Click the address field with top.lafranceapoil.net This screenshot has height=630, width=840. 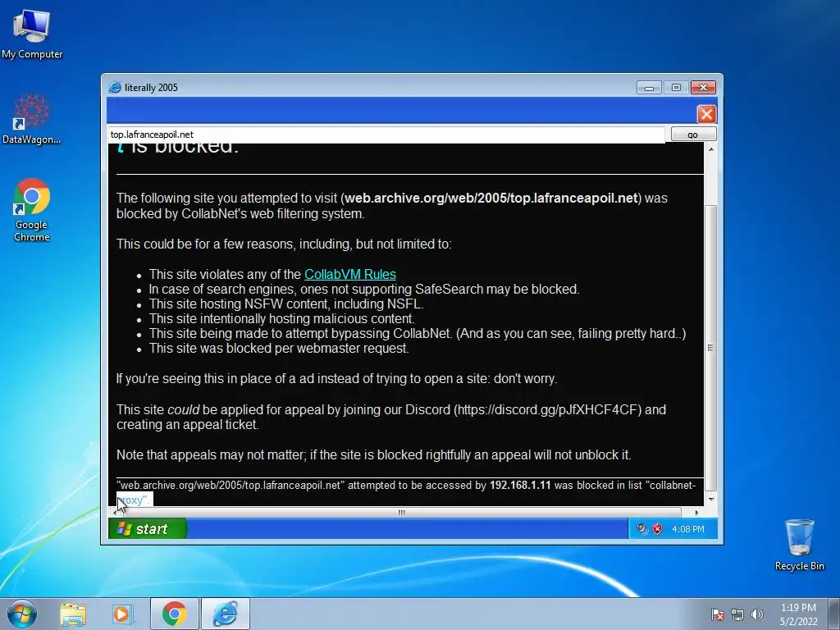[386, 135]
